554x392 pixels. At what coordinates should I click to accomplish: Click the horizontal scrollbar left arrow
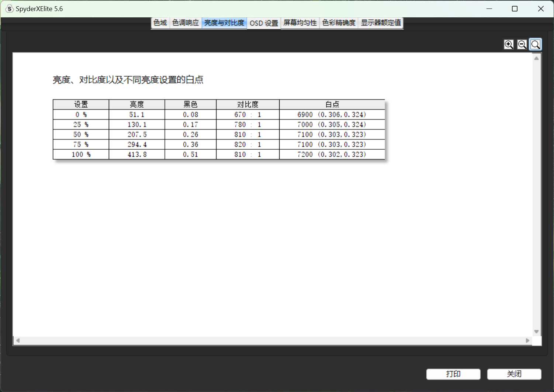point(18,340)
